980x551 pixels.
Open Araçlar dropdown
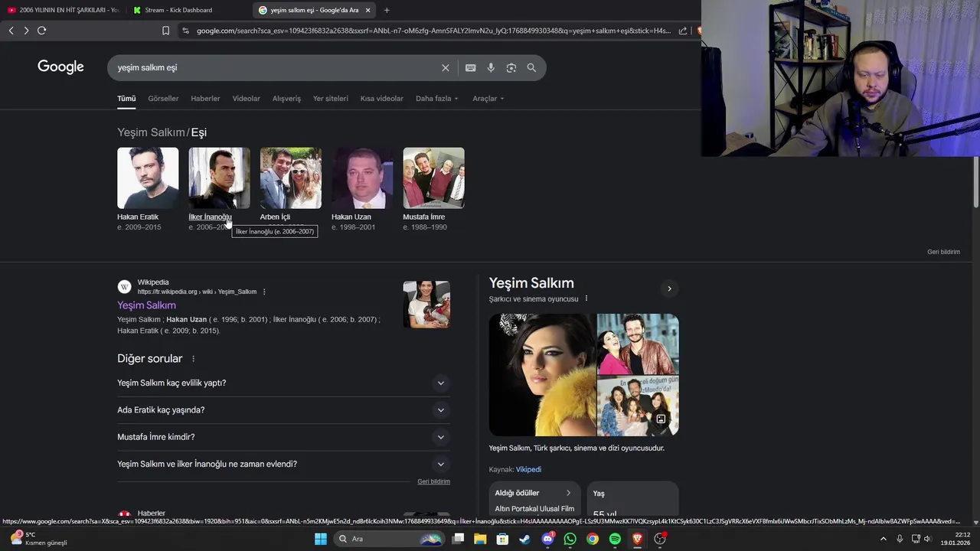tap(488, 99)
